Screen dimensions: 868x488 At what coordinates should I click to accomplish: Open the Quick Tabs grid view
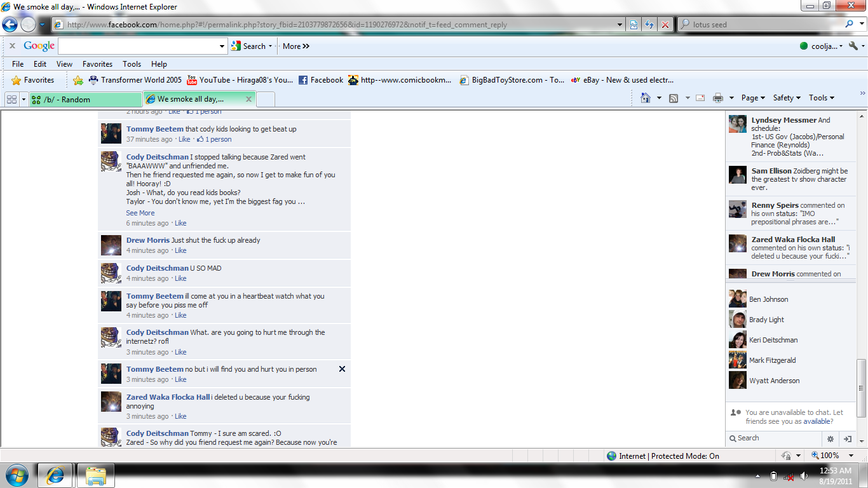(x=11, y=99)
